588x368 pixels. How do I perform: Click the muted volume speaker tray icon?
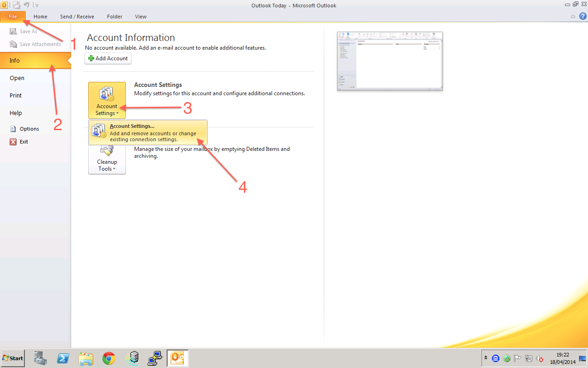click(540, 358)
